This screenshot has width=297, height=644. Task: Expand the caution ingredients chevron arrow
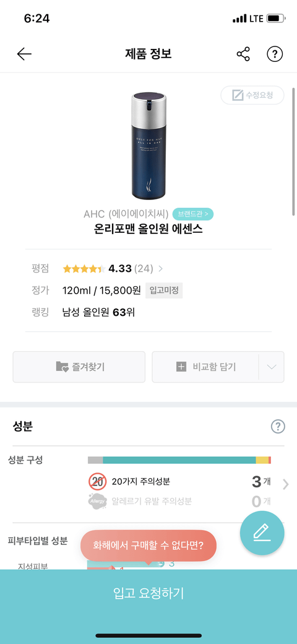[x=286, y=485]
